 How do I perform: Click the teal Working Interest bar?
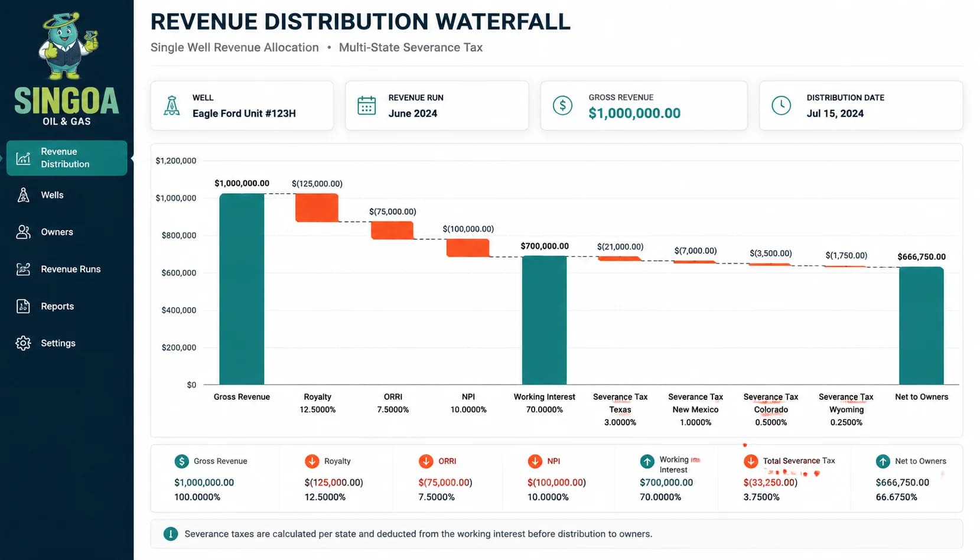coord(544,320)
